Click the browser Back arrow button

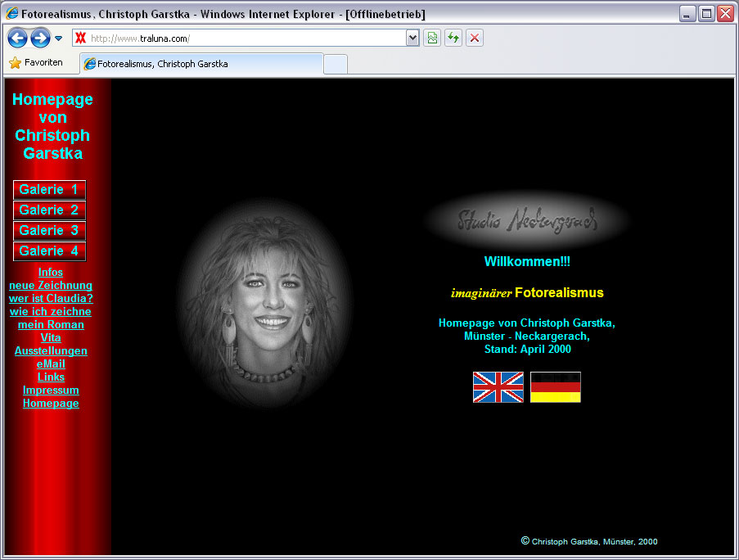pyautogui.click(x=17, y=38)
